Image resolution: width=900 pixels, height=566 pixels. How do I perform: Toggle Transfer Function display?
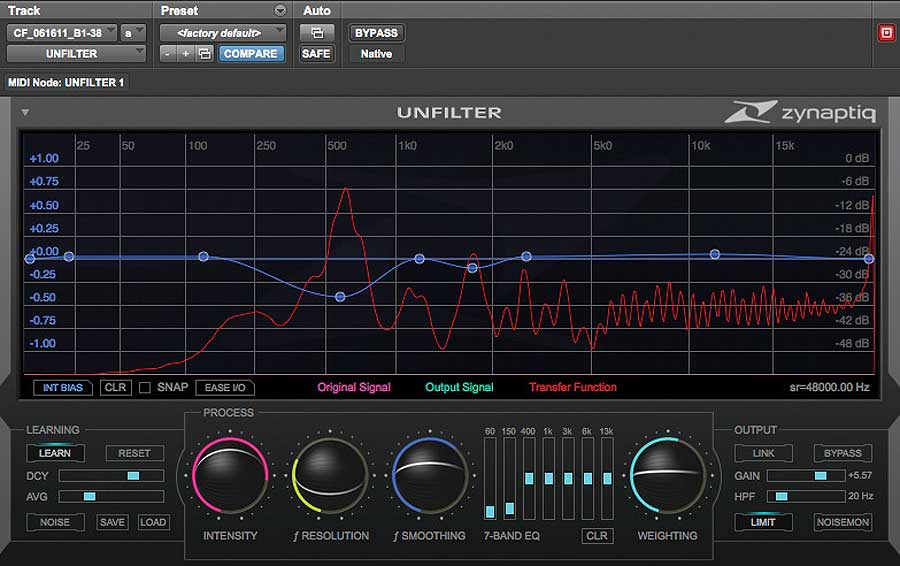[x=573, y=387]
